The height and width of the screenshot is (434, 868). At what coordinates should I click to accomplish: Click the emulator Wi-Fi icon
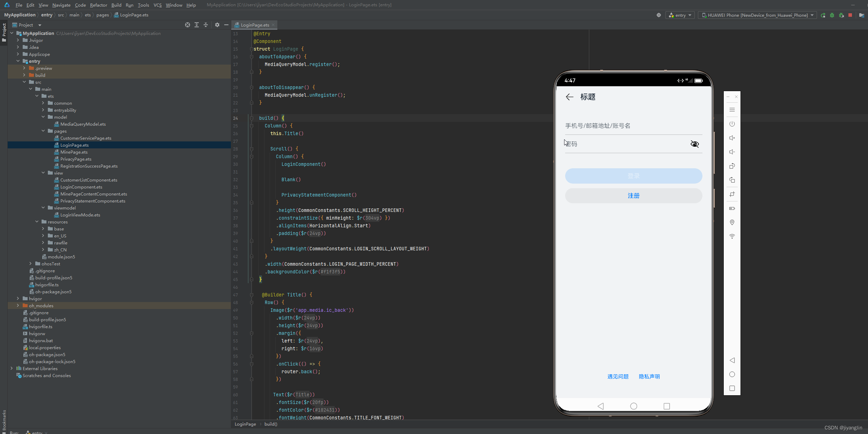[732, 236]
